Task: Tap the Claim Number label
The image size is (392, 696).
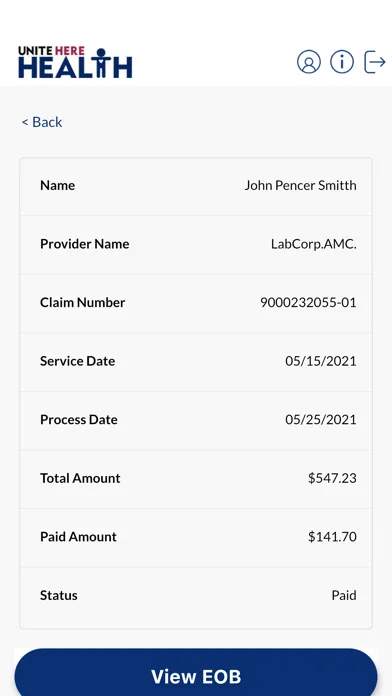Action: pyautogui.click(x=83, y=302)
